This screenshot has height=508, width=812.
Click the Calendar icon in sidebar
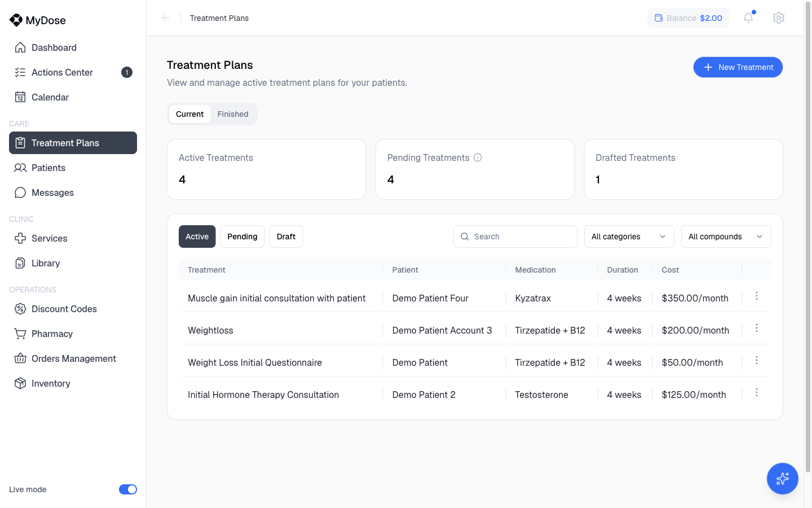click(20, 97)
